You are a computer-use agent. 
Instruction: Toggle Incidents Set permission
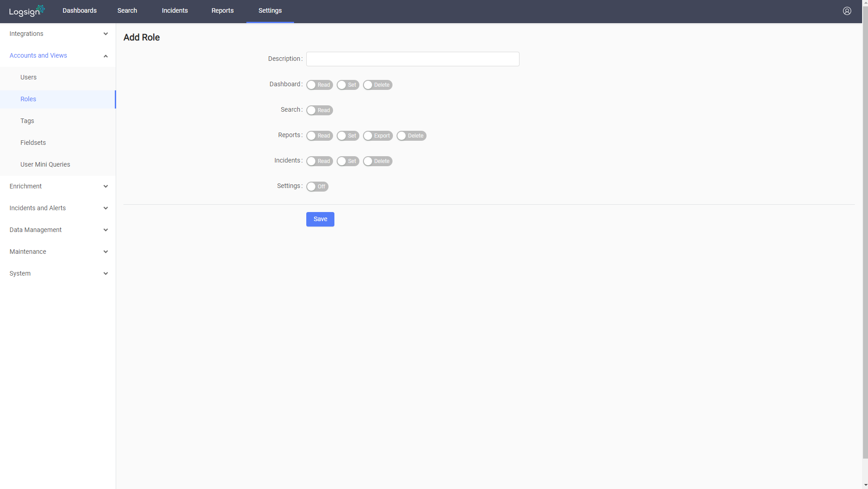point(348,161)
